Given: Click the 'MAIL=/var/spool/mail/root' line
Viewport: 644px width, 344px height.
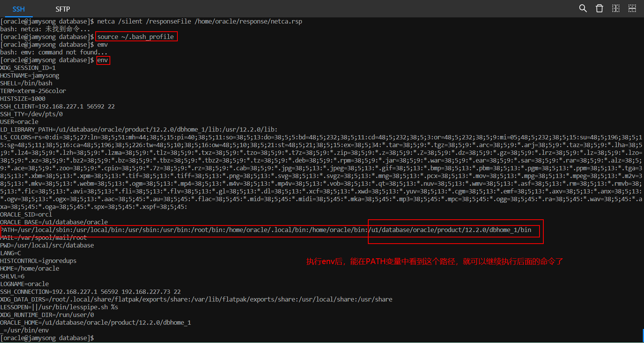Looking at the screenshot, I should pos(44,238).
